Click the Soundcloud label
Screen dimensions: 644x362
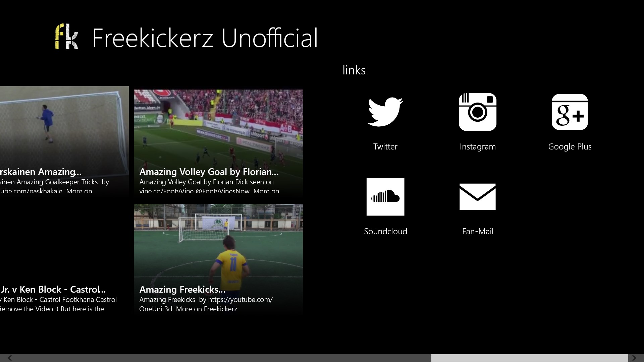coord(385,231)
